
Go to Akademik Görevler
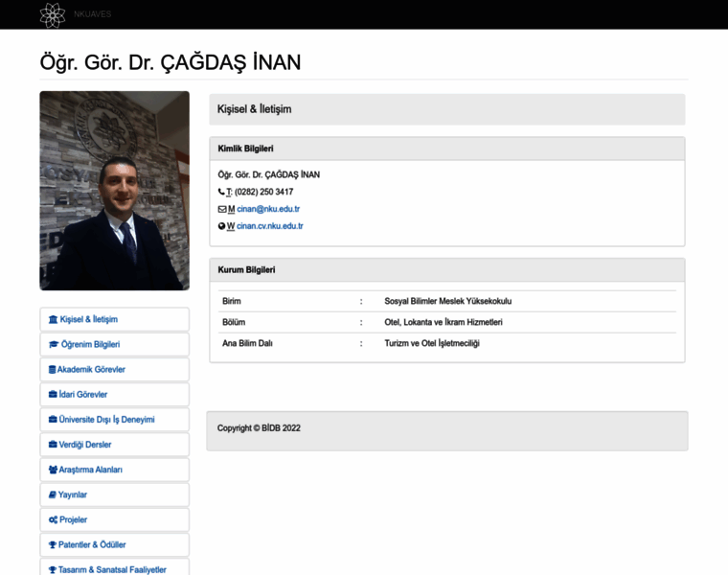click(x=114, y=369)
